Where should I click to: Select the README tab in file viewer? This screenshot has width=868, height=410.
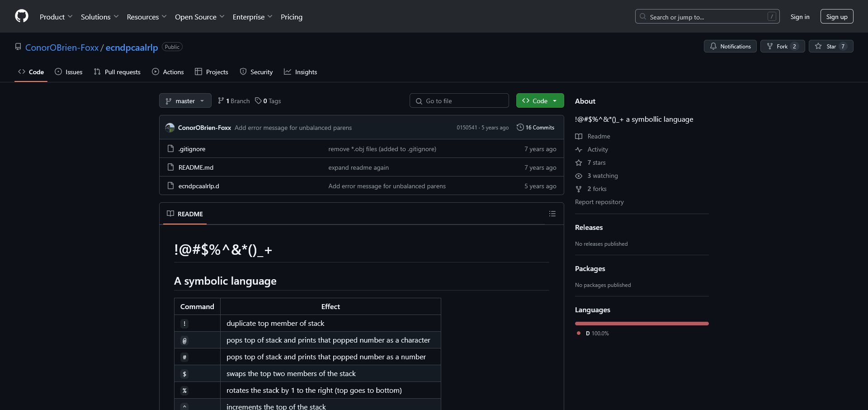point(185,214)
